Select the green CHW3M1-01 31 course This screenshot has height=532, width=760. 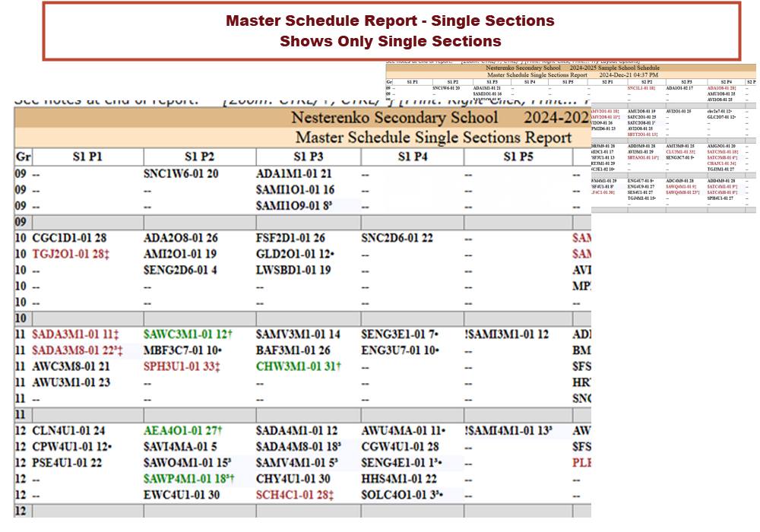pos(298,366)
